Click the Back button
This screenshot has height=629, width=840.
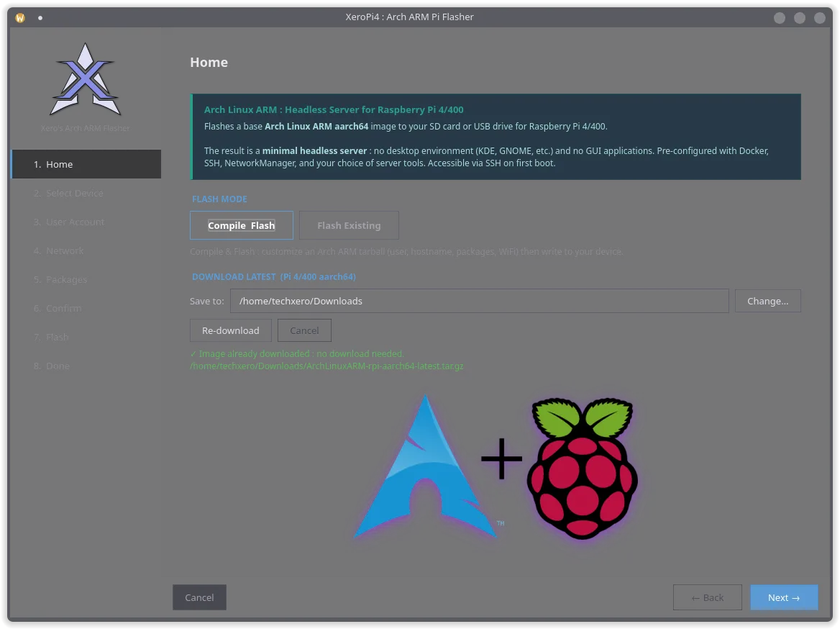point(707,597)
